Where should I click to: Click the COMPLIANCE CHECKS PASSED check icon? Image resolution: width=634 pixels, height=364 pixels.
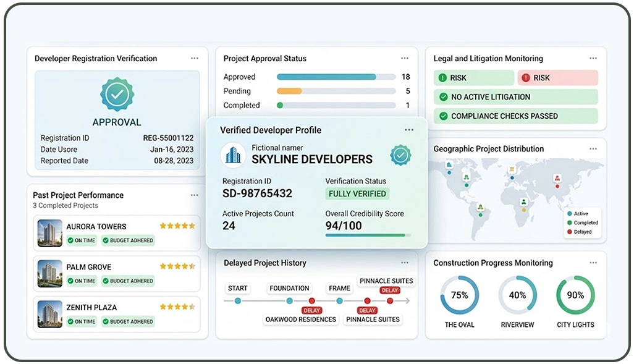444,116
